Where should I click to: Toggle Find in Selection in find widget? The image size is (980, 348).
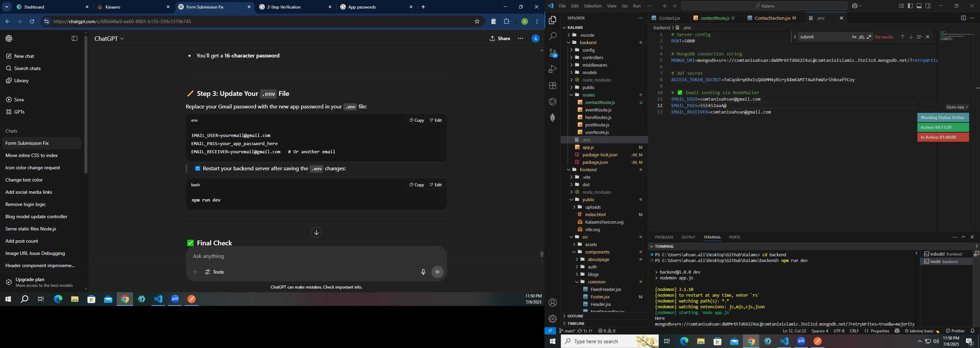click(919, 37)
